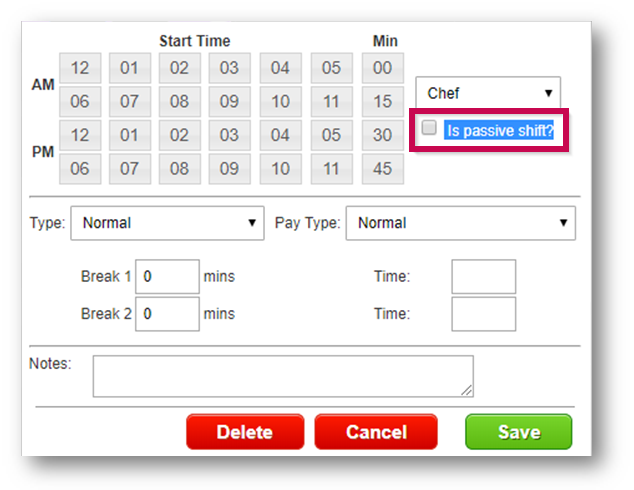The width and height of the screenshot is (634, 490).
Task: Choose 09 in the AM start time
Action: click(x=230, y=102)
